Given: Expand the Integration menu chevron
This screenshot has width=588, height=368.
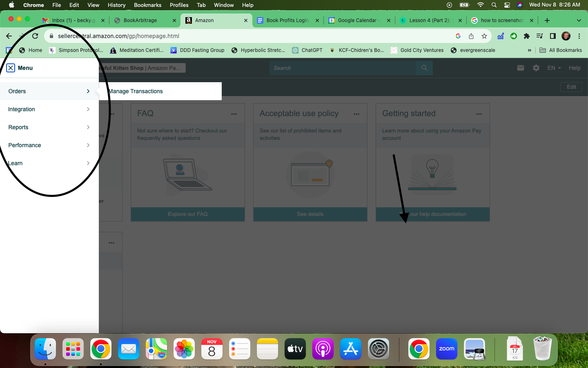Looking at the screenshot, I should (88, 109).
